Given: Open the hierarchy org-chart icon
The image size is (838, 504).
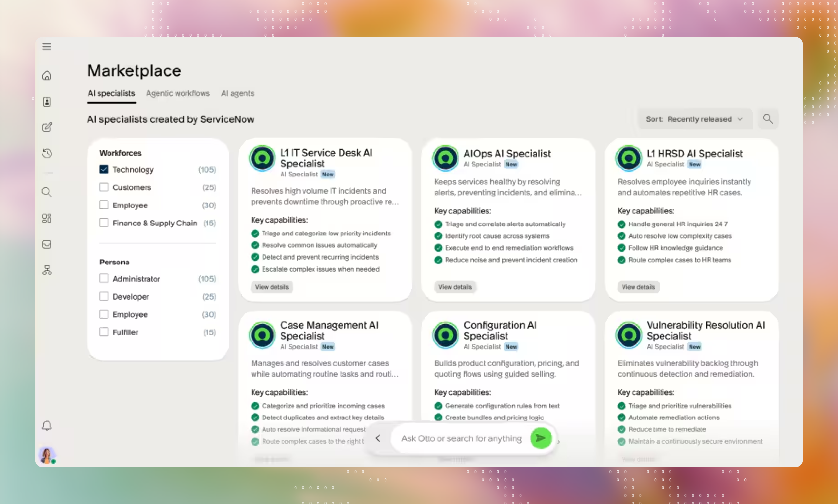Looking at the screenshot, I should coord(47,270).
